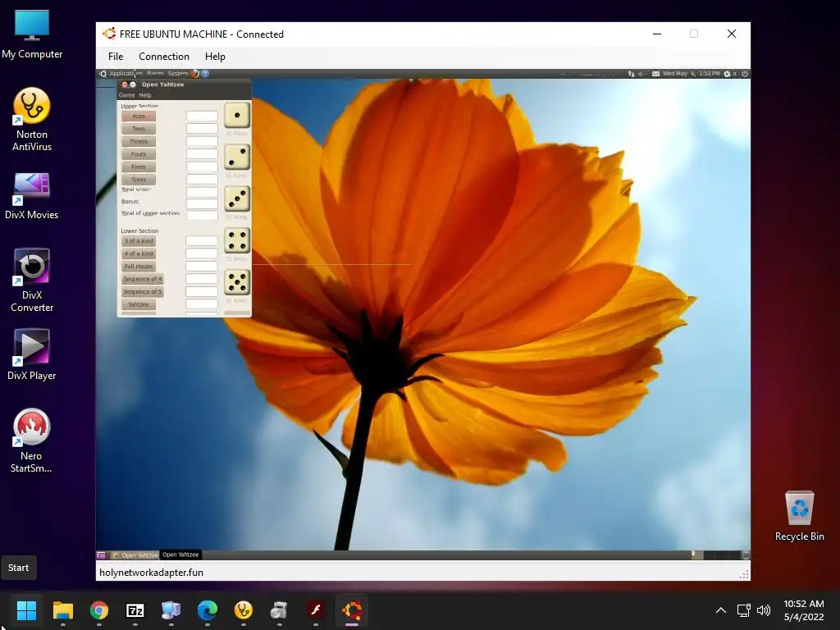The image size is (840, 630).
Task: Click the three-pip die
Action: [237, 199]
